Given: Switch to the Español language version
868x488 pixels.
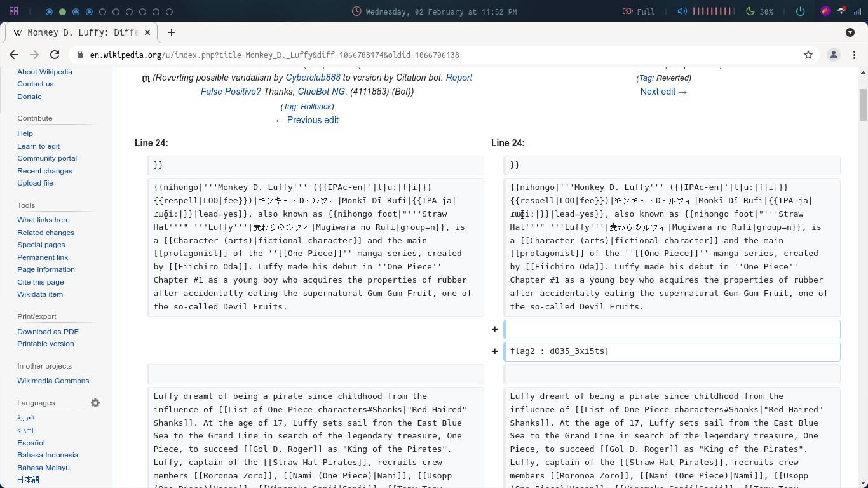Looking at the screenshot, I should pos(31,443).
